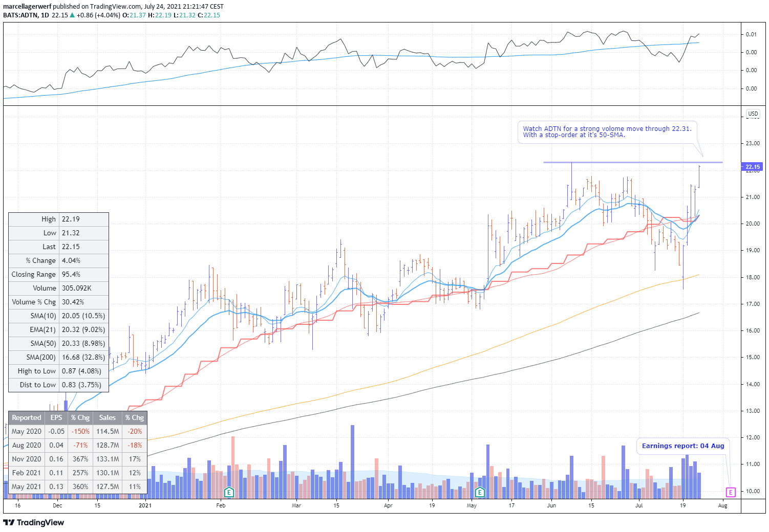Viewport: 769px width, 532px height.
Task: Click the USD currency label
Action: point(753,114)
